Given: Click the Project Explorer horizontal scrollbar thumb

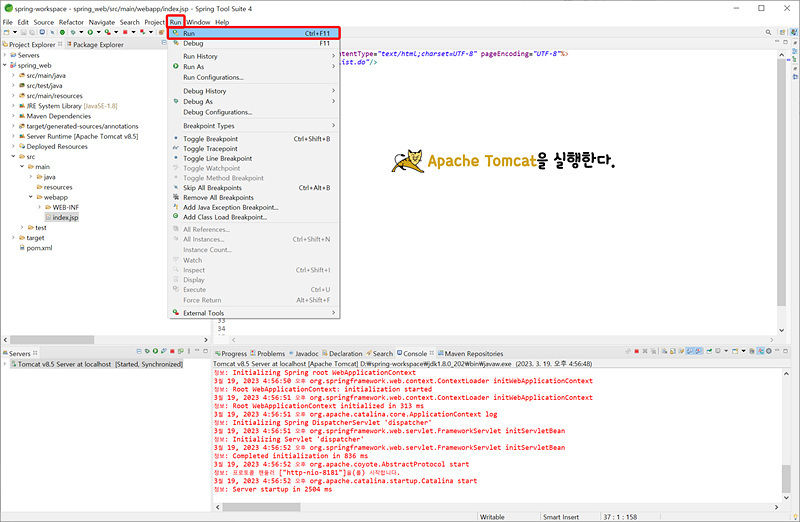Looking at the screenshot, I should coord(52,339).
